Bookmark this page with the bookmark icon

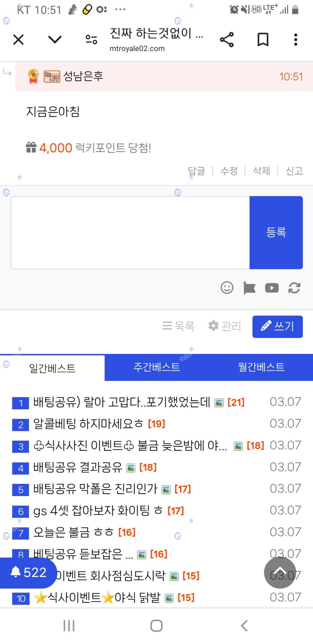click(263, 39)
